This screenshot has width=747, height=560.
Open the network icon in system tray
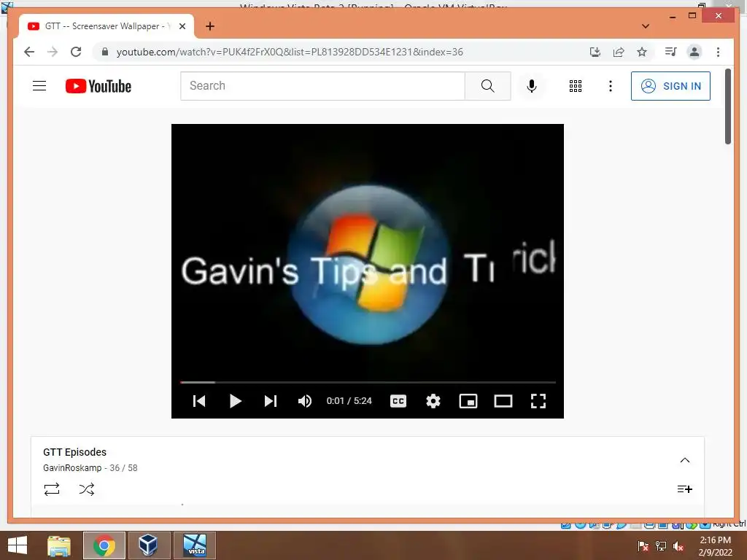660,545
